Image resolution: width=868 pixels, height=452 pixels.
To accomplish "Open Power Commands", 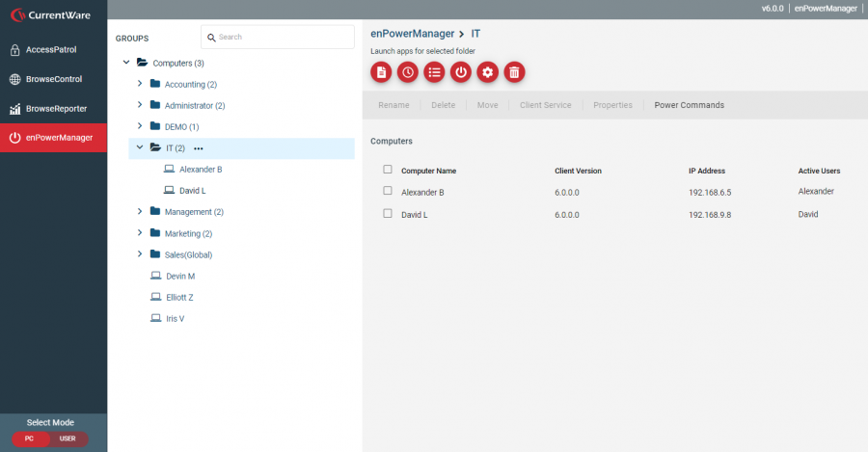I will pos(689,105).
